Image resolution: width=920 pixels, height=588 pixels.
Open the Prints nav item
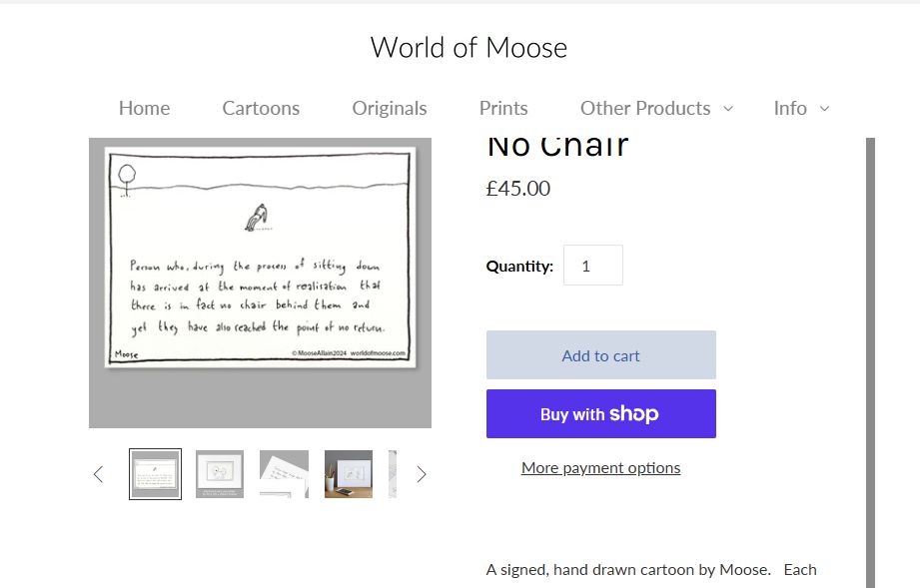(503, 108)
